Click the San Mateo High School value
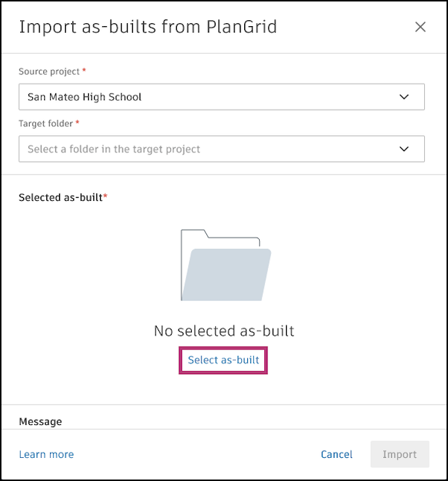The width and height of the screenshot is (448, 481). pos(84,97)
